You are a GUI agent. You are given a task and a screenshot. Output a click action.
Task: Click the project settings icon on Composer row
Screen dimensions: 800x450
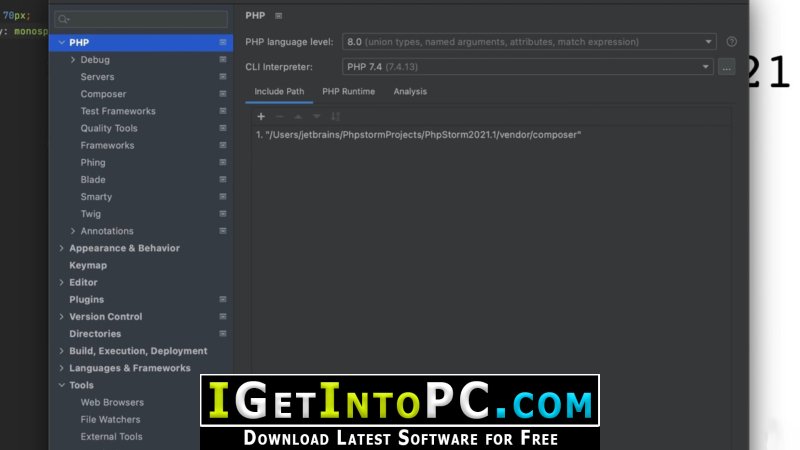tap(223, 94)
